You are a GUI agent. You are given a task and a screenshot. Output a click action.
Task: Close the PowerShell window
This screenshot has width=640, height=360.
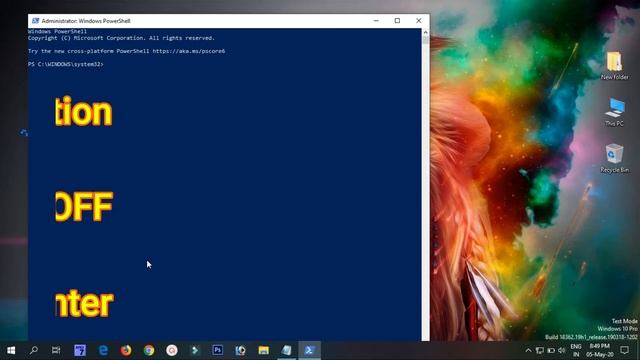[418, 21]
